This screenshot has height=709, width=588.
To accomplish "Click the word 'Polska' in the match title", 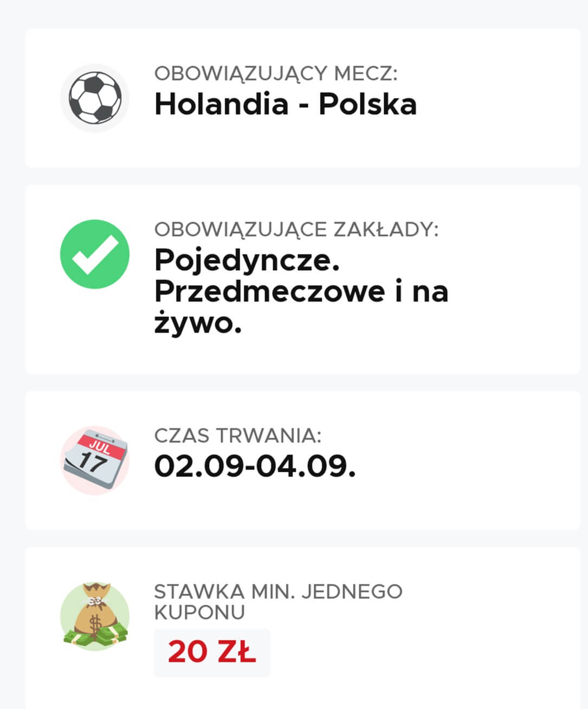I will 367,104.
